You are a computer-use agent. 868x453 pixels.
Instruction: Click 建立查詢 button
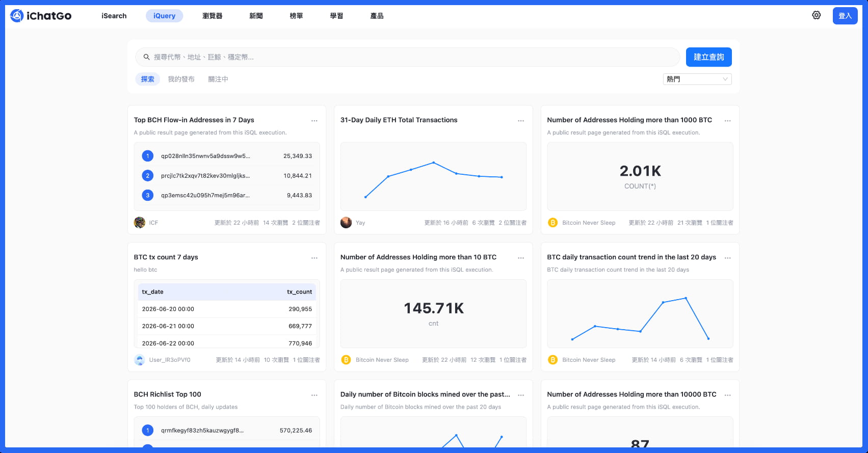[709, 57]
